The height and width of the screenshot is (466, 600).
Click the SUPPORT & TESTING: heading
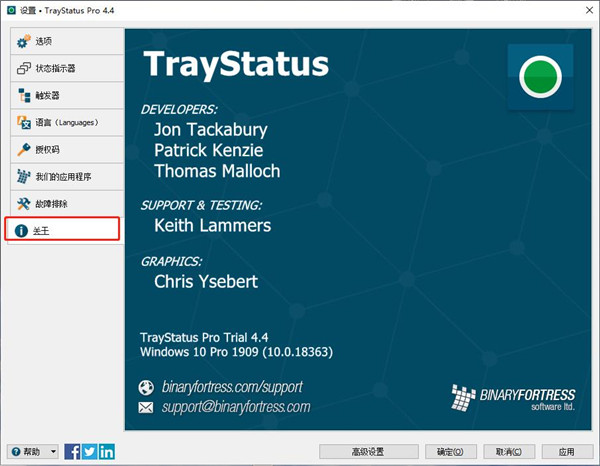click(201, 205)
